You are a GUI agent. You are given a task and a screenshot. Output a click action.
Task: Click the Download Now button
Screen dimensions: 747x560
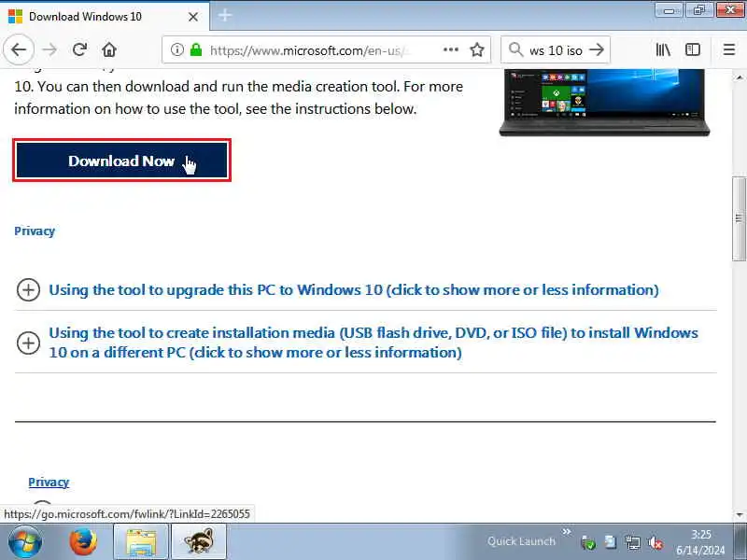point(122,161)
